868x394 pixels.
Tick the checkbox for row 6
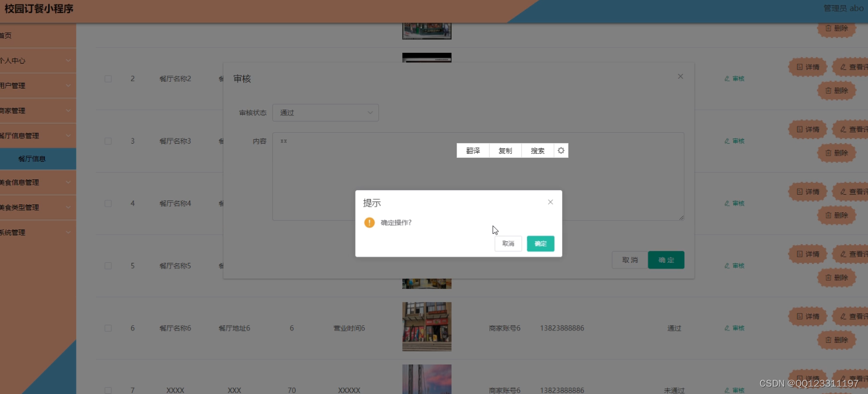tap(108, 328)
